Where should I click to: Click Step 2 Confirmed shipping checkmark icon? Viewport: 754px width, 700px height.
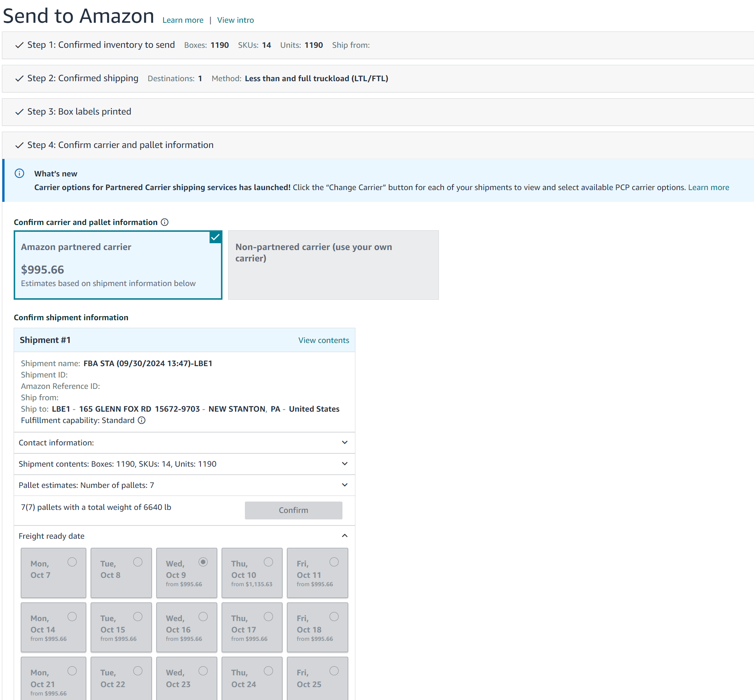(x=19, y=79)
